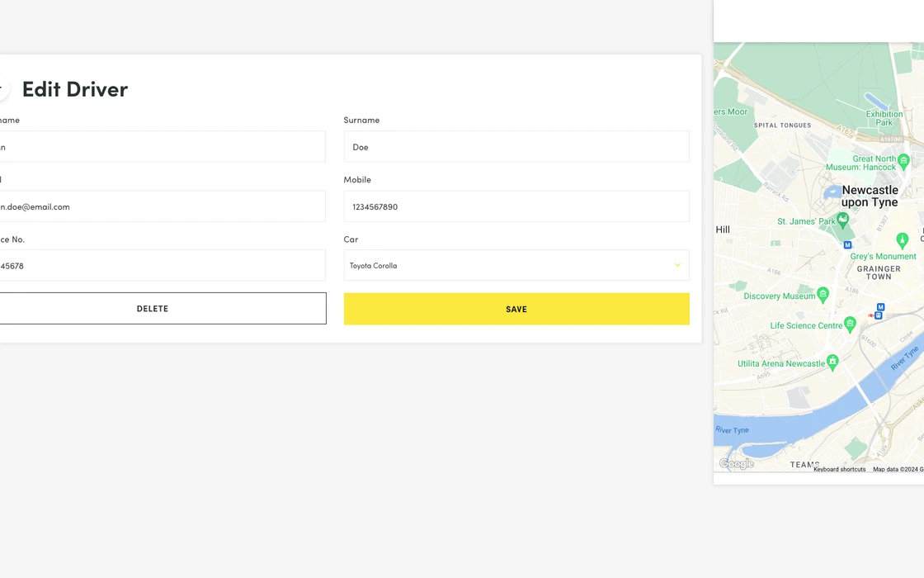Click the Mobile number field 1234567890
Screen dimensions: 924x578
[x=516, y=206]
